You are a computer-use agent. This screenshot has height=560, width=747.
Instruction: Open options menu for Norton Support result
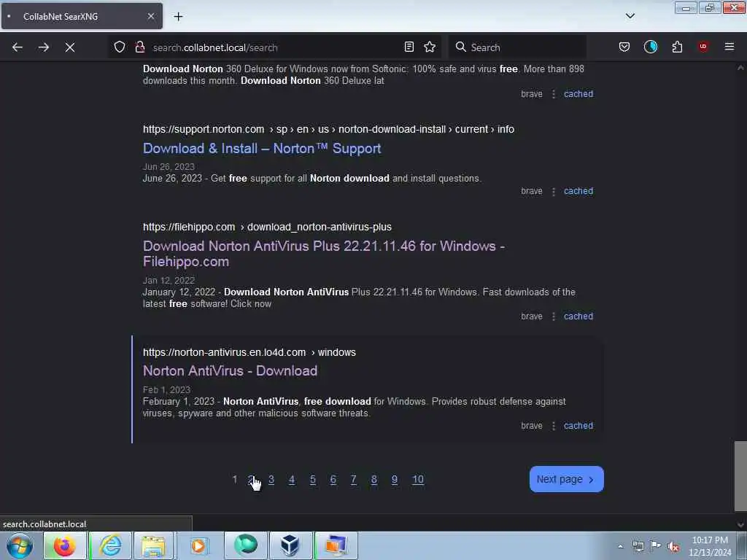553,191
